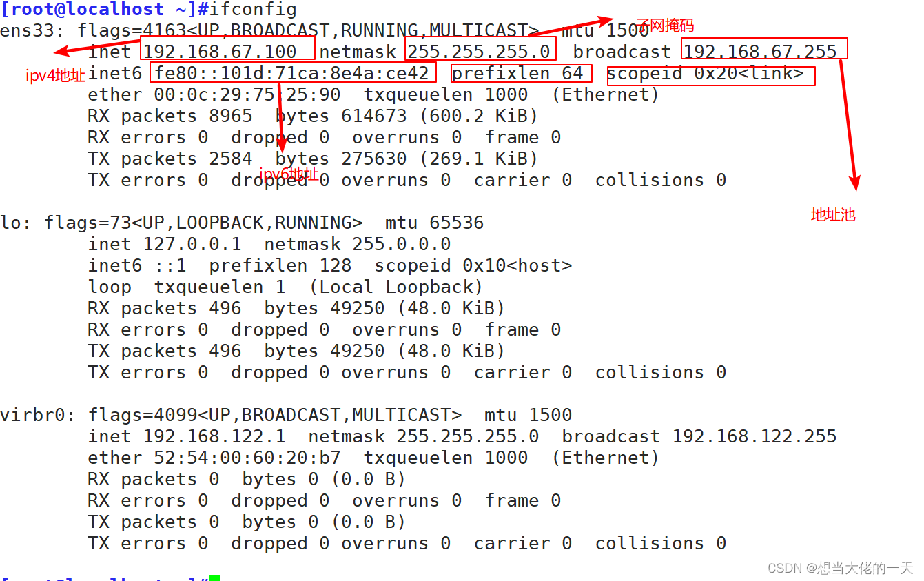
Task: Click the green terminal cursor block
Action: click(x=214, y=578)
